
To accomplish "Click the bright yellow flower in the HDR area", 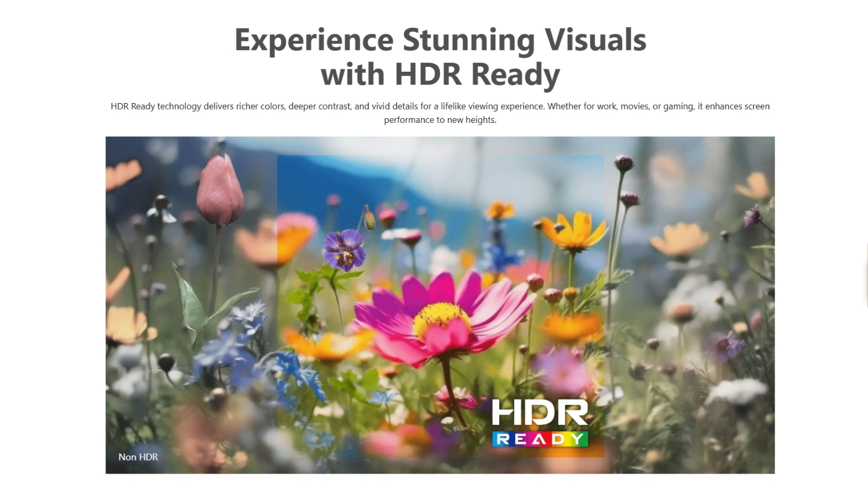I will tap(574, 231).
